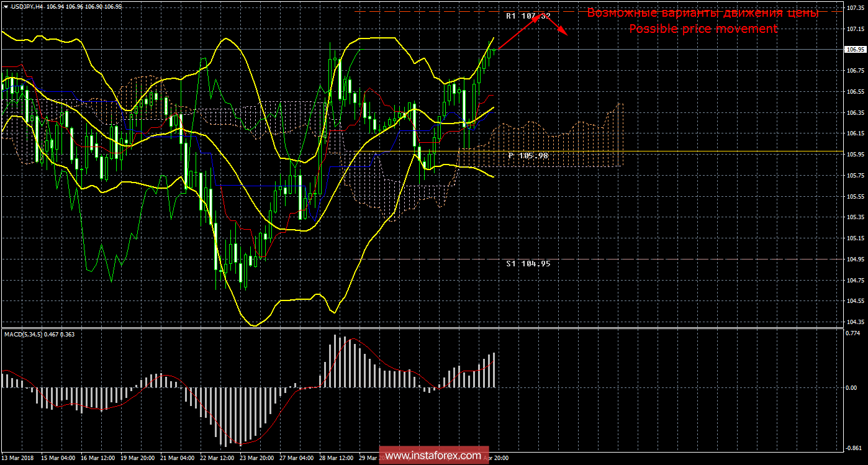Click the highlighted current price marker on price axis
The height and width of the screenshot is (465, 868).
tap(855, 49)
